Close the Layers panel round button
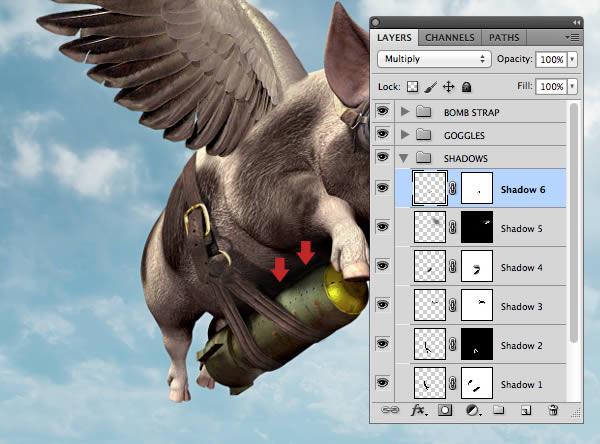The width and height of the screenshot is (600, 444). point(376,23)
